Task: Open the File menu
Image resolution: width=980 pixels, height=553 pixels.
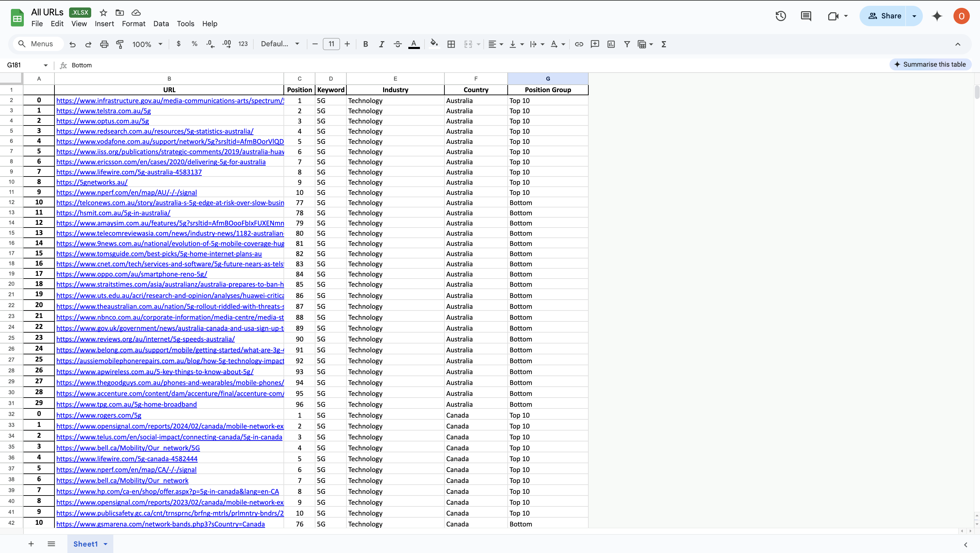Action: [37, 23]
